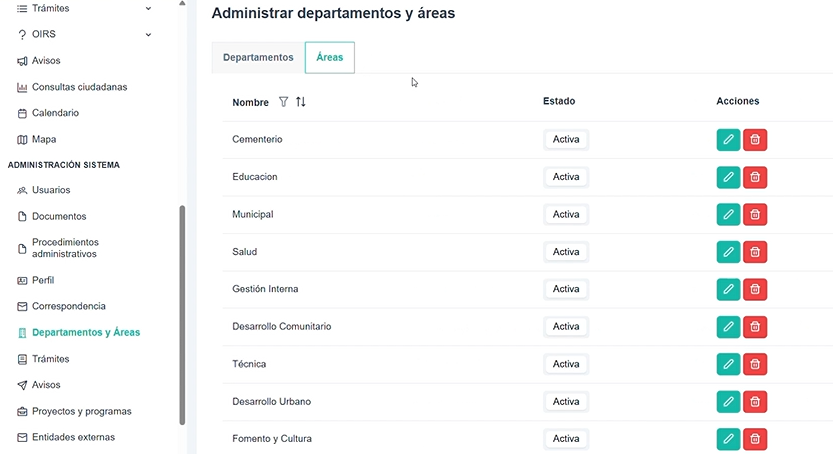This screenshot has height=454, width=833.
Task: Click the delete trash icon for Educacion
Action: (755, 177)
